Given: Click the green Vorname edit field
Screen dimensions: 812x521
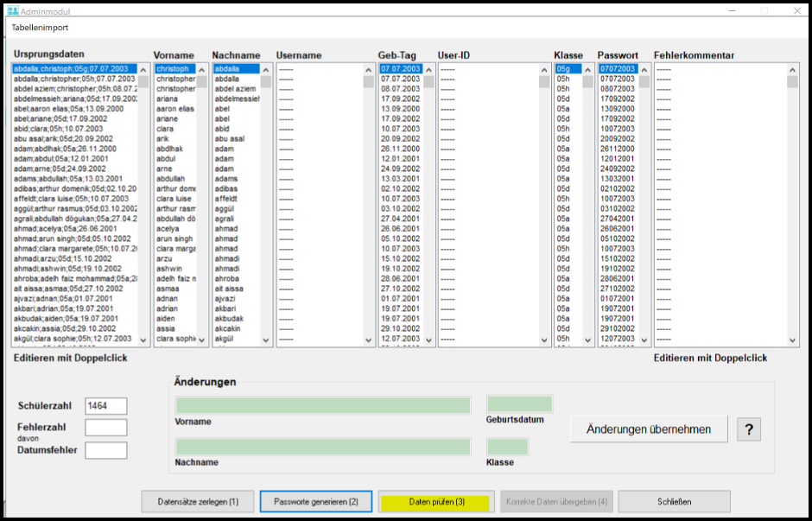Looking at the screenshot, I should pos(322,405).
